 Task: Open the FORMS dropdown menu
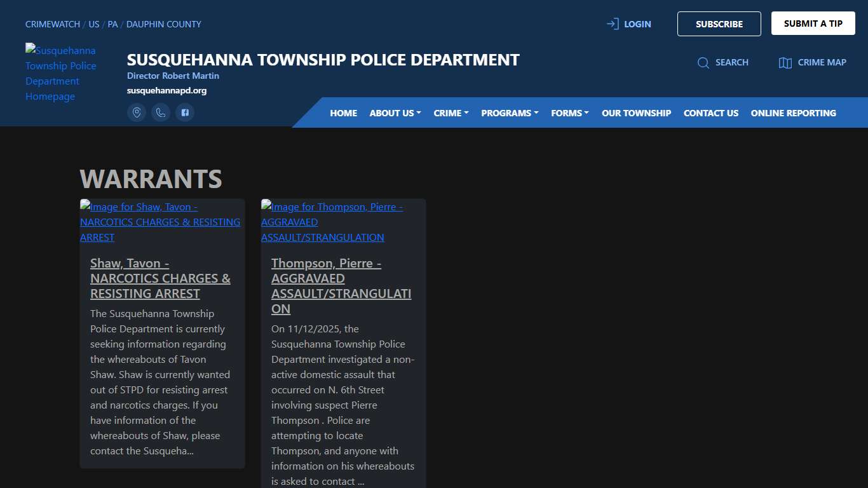click(569, 112)
